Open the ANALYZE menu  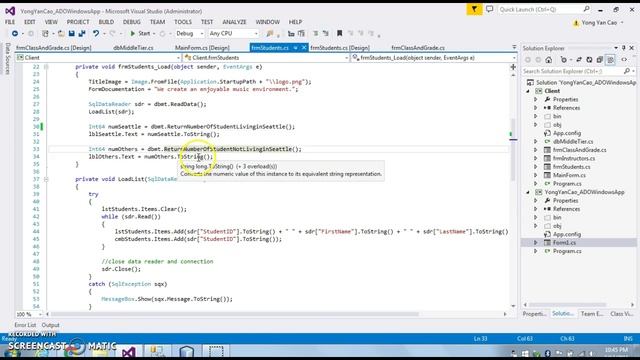point(234,22)
